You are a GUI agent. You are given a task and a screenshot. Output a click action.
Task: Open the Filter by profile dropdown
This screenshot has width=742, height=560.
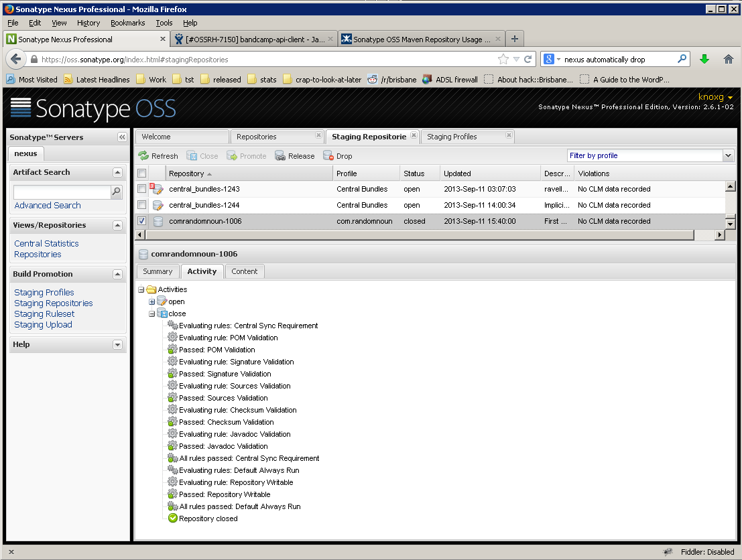[x=728, y=155]
